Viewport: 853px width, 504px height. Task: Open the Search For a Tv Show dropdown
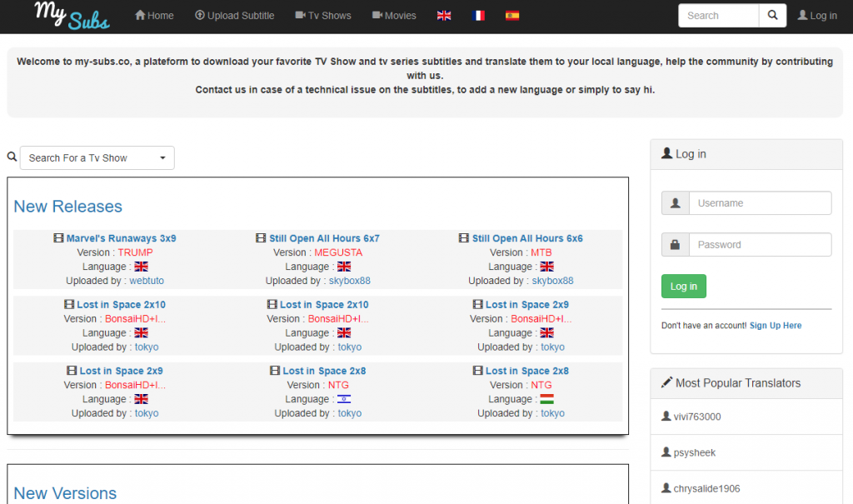tap(97, 158)
